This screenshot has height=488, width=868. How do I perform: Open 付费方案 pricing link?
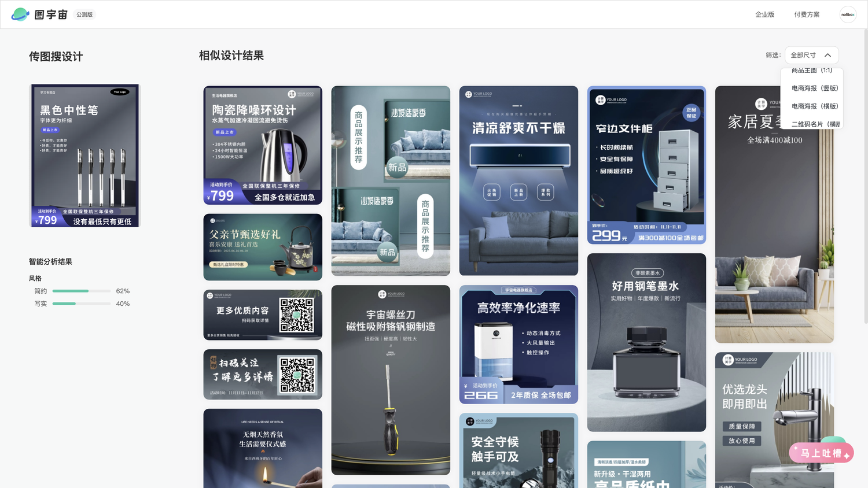click(x=807, y=14)
